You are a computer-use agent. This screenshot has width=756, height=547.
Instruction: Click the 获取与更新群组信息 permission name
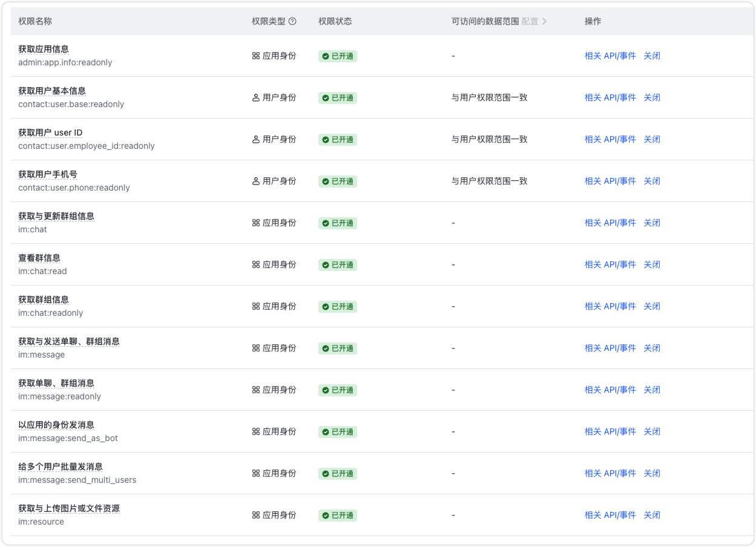point(56,216)
